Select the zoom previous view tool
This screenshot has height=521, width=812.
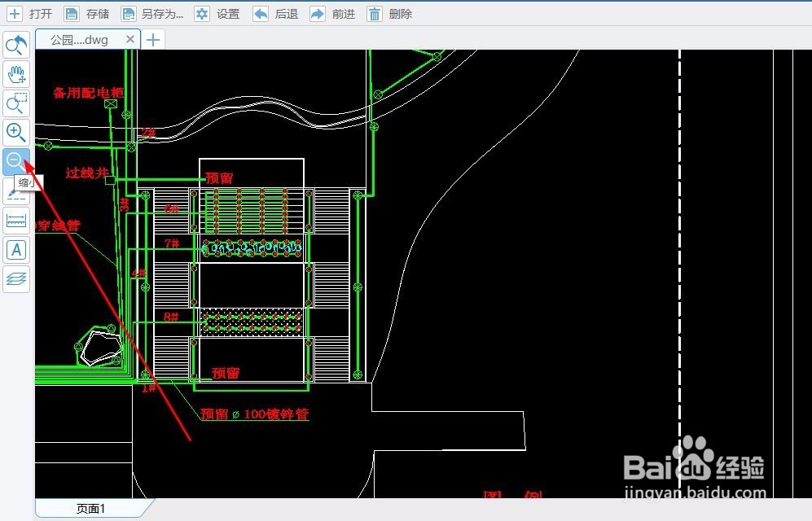tap(16, 45)
